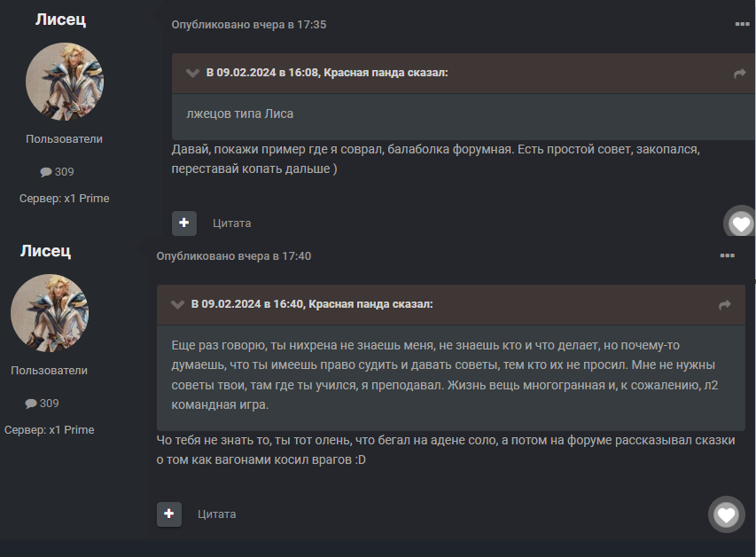Click the heart reaction icon on the 17:35 post
This screenshot has width=756, height=557.
pyautogui.click(x=741, y=224)
